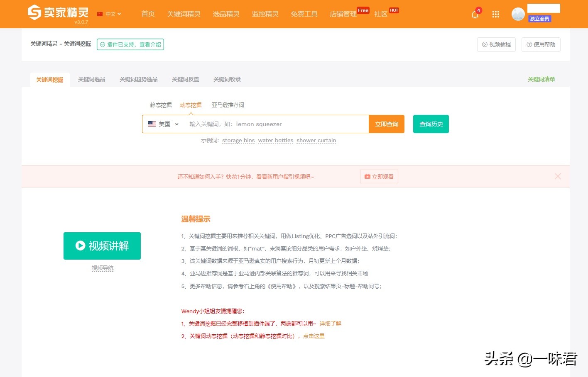Open the 监控精灵 menu
The height and width of the screenshot is (377, 588).
(265, 14)
